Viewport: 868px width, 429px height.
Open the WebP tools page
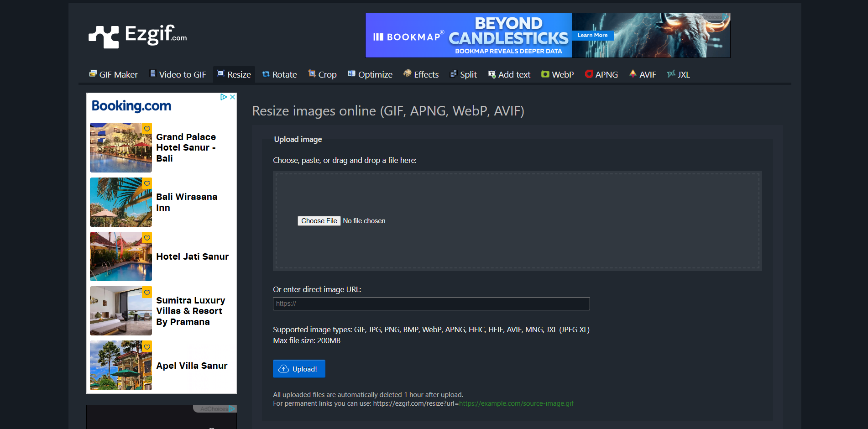(x=558, y=74)
